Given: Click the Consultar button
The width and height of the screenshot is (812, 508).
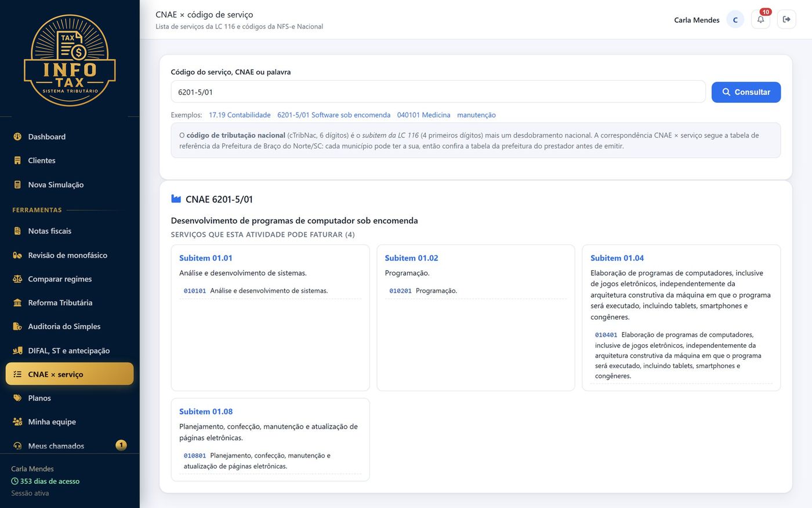Looking at the screenshot, I should coord(746,92).
